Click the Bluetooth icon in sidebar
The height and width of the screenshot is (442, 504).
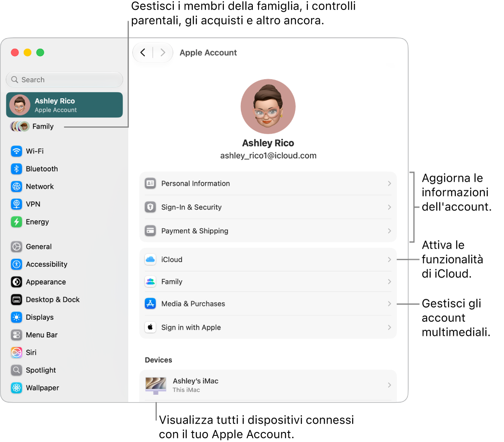coord(17,169)
